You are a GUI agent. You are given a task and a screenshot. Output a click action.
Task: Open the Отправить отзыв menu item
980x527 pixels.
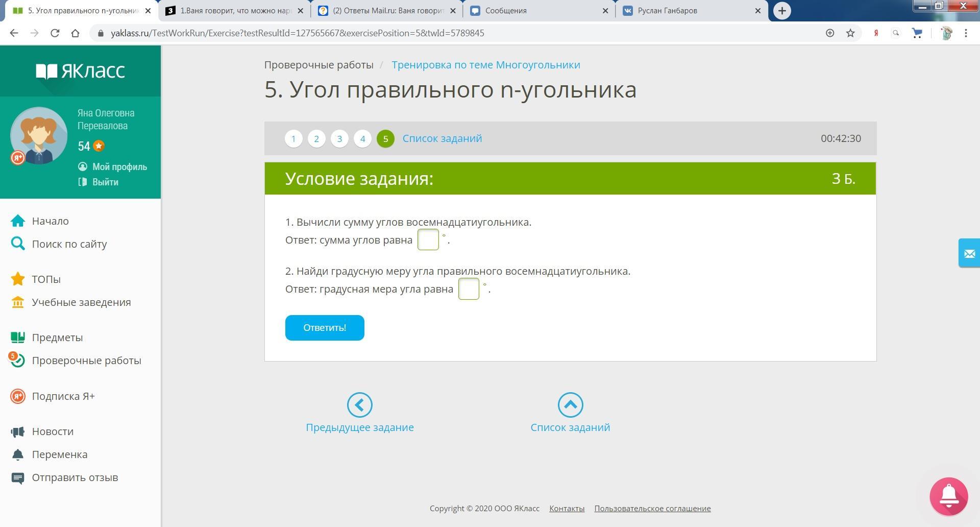(75, 477)
